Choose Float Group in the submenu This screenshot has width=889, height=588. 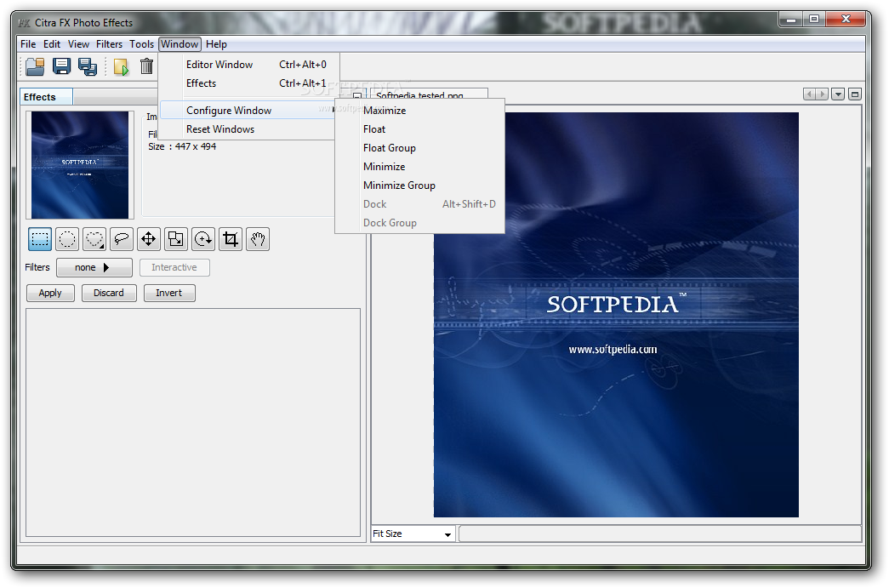[x=419, y=148]
